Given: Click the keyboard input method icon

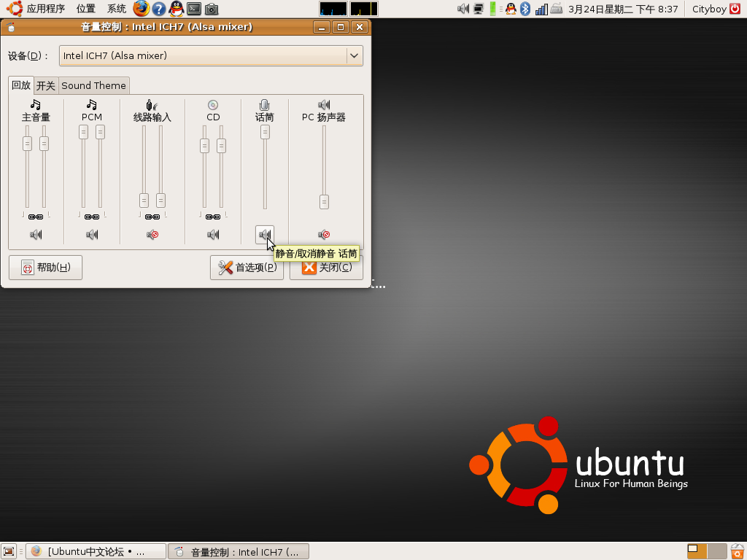Looking at the screenshot, I should tap(557, 9).
